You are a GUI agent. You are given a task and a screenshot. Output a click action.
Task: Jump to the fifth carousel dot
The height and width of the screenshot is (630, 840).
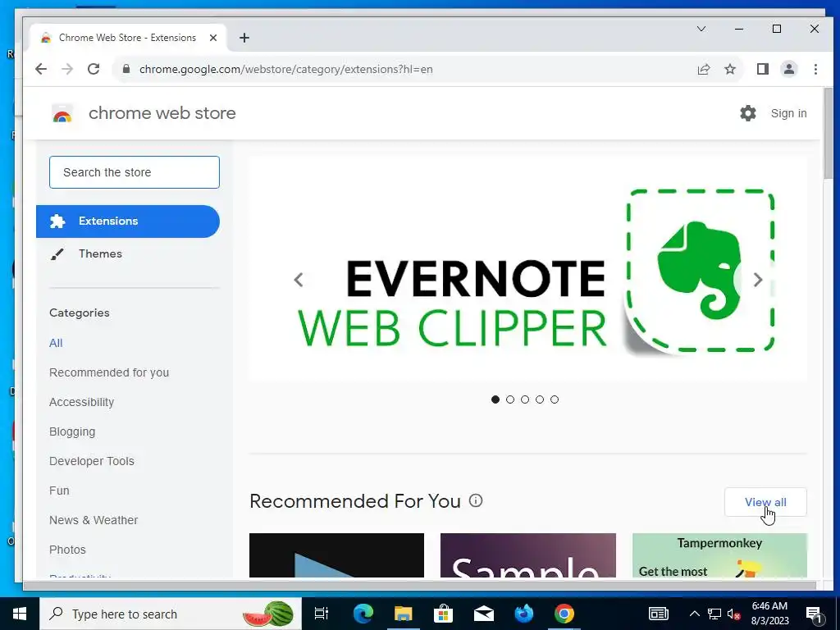(555, 399)
